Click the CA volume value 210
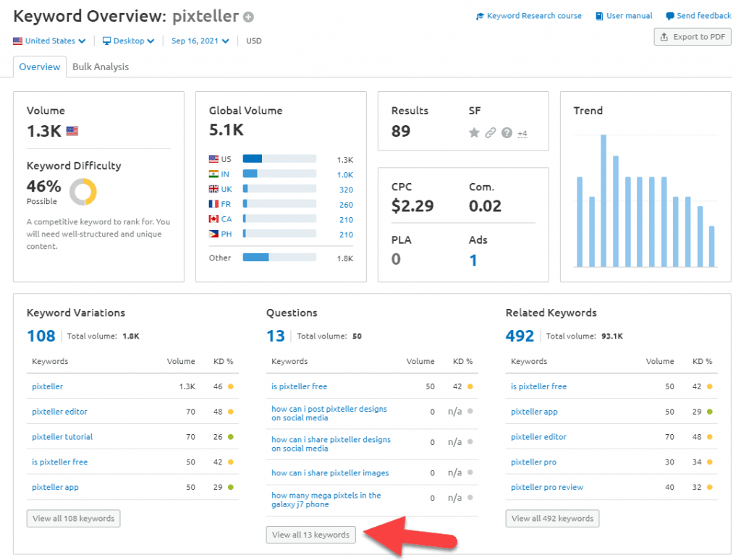 (346, 220)
